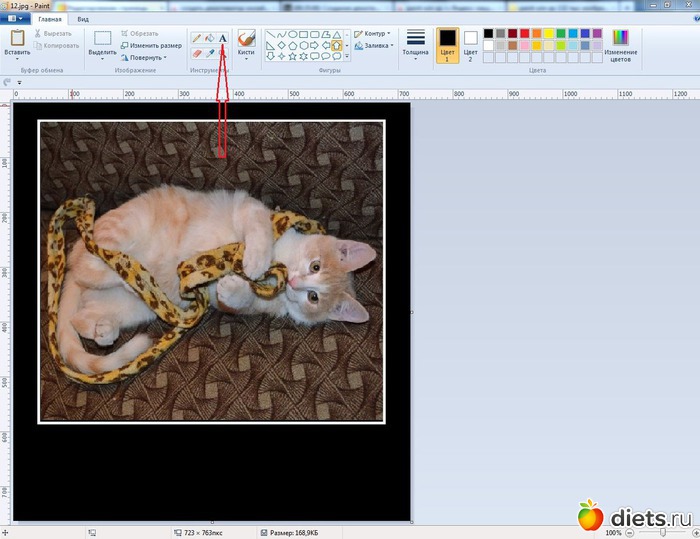Select the Text tool (A)

point(223,38)
